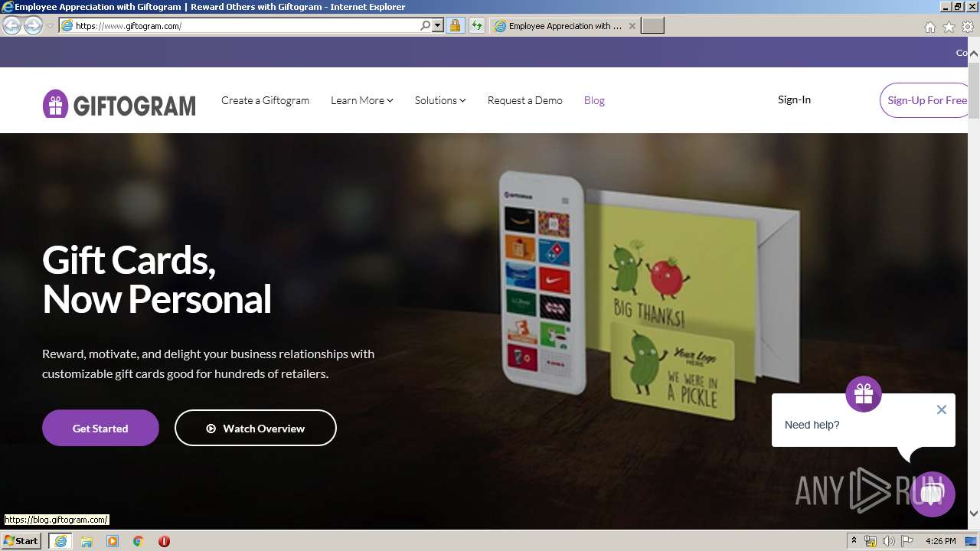
Task: Select the Employee Appreciation browser tab
Action: (x=565, y=25)
